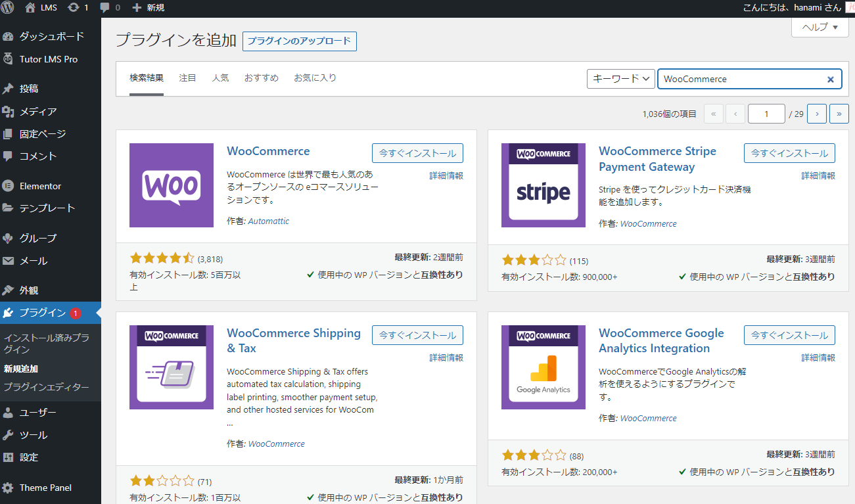855x504 pixels.
Task: Switch to the 人気 (Popular) tab
Action: tap(221, 77)
